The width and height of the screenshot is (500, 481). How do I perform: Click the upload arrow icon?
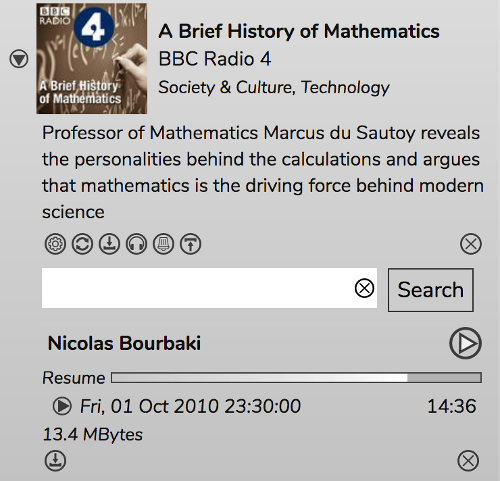point(190,244)
